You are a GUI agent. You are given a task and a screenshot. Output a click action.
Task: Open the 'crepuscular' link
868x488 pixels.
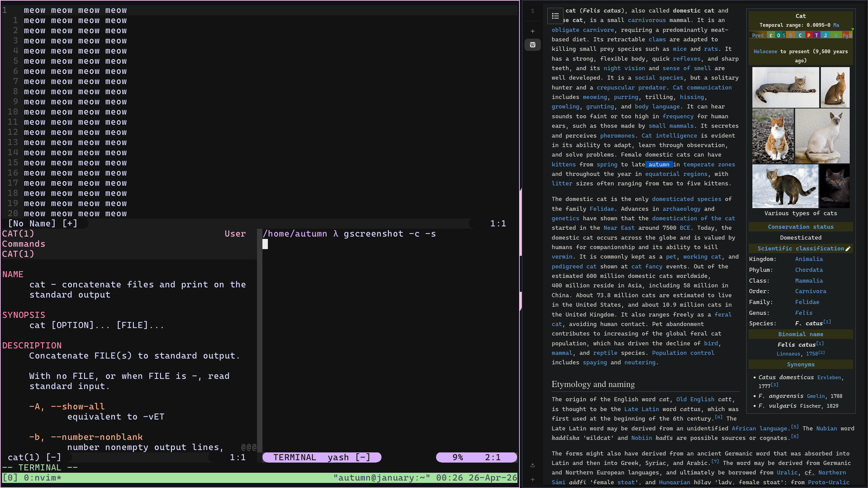[x=615, y=88]
